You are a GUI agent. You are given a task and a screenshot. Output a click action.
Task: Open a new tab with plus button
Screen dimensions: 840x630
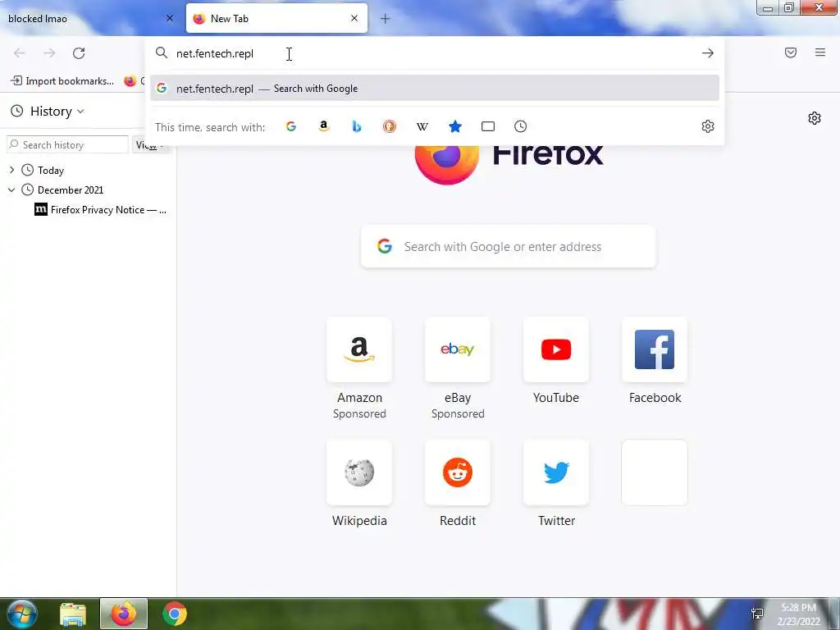coord(386,19)
